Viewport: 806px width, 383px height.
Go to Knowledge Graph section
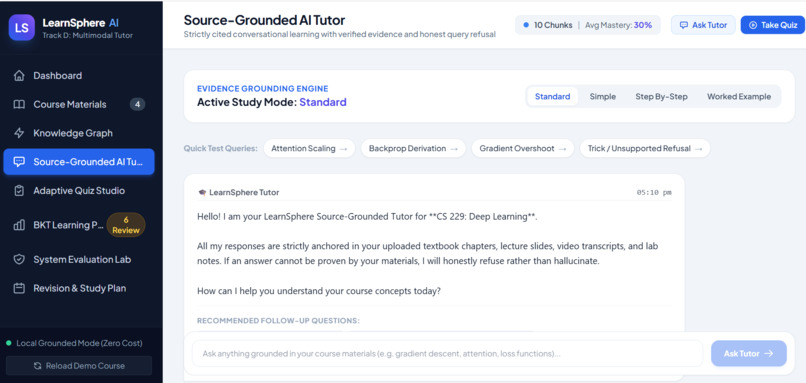tap(79, 133)
